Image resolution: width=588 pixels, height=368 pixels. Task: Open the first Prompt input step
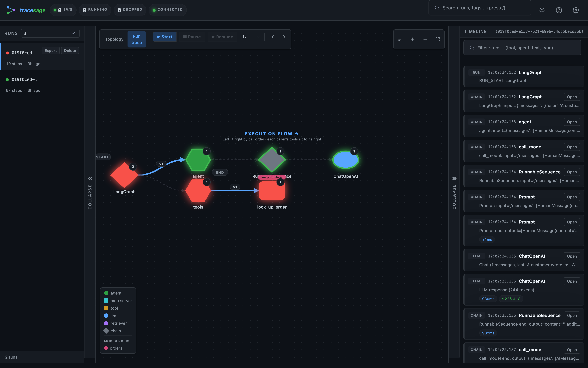pyautogui.click(x=572, y=197)
